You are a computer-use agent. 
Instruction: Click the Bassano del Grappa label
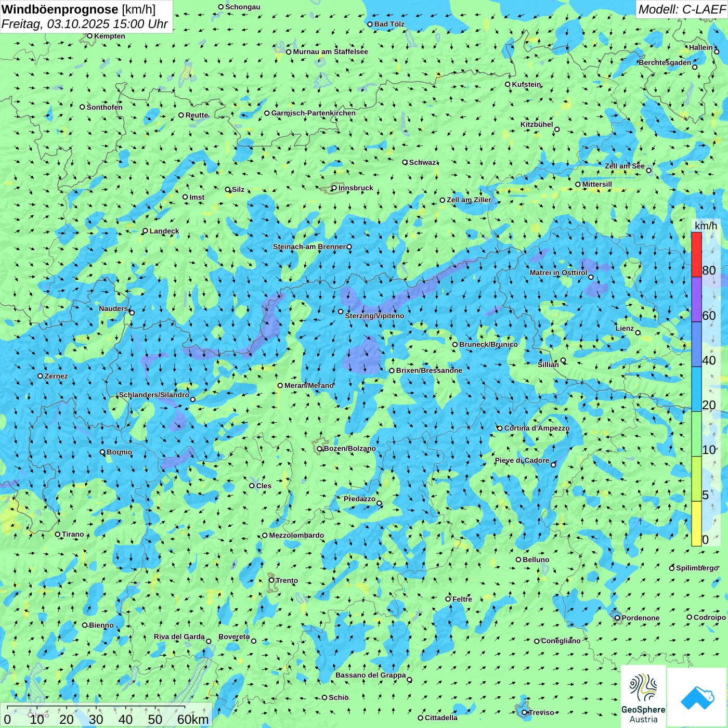371,675
